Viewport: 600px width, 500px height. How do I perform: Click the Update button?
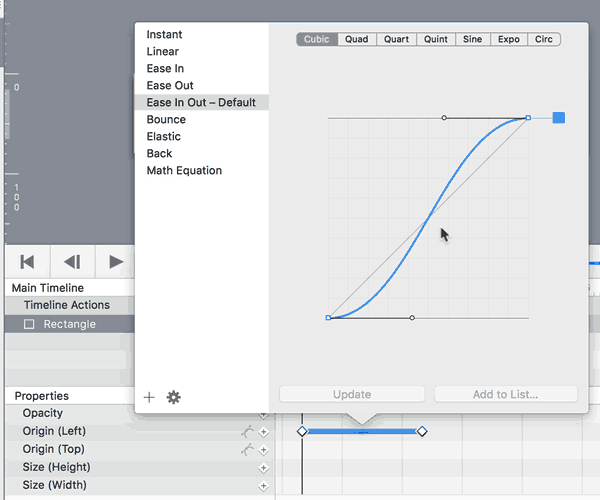pos(352,394)
